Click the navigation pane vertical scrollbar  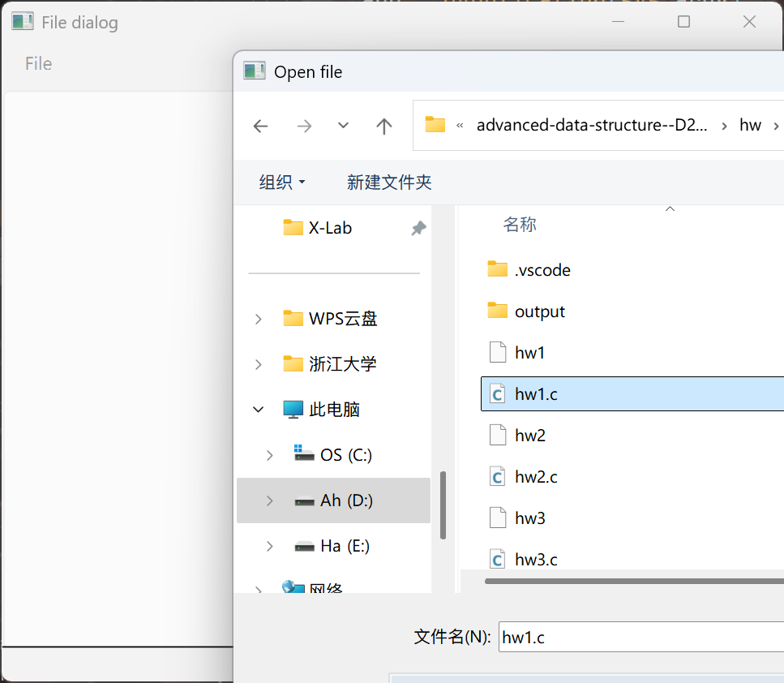coord(443,505)
